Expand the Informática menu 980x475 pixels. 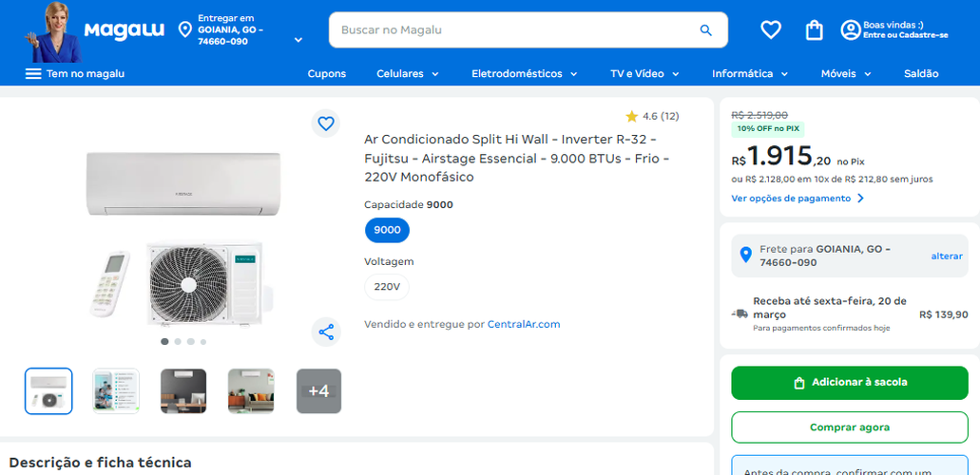[x=749, y=74]
